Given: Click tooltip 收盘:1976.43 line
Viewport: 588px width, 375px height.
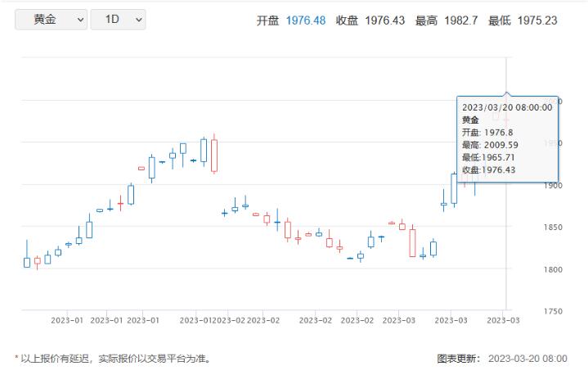Looking at the screenshot, I should 488,169.
